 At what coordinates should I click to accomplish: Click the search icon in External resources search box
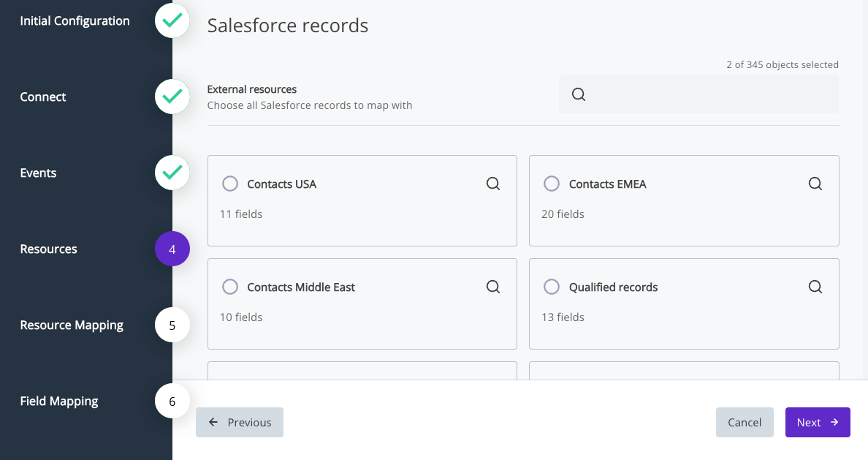point(579,94)
